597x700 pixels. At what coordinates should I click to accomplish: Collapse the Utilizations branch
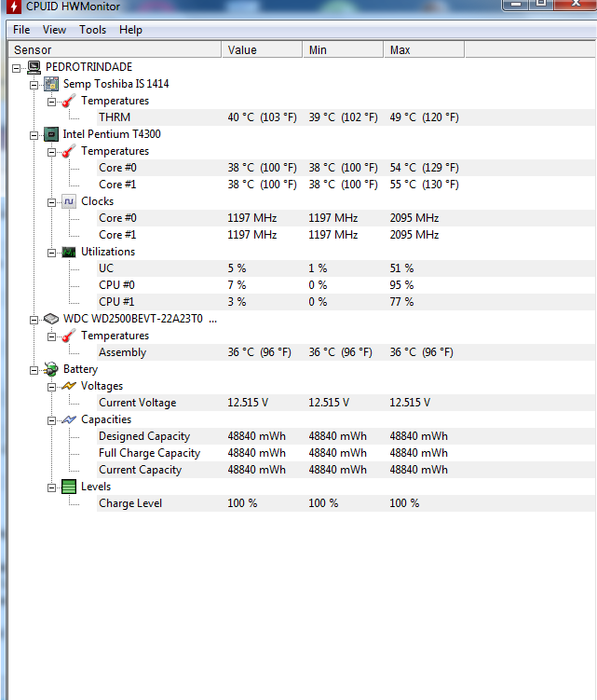(x=52, y=254)
